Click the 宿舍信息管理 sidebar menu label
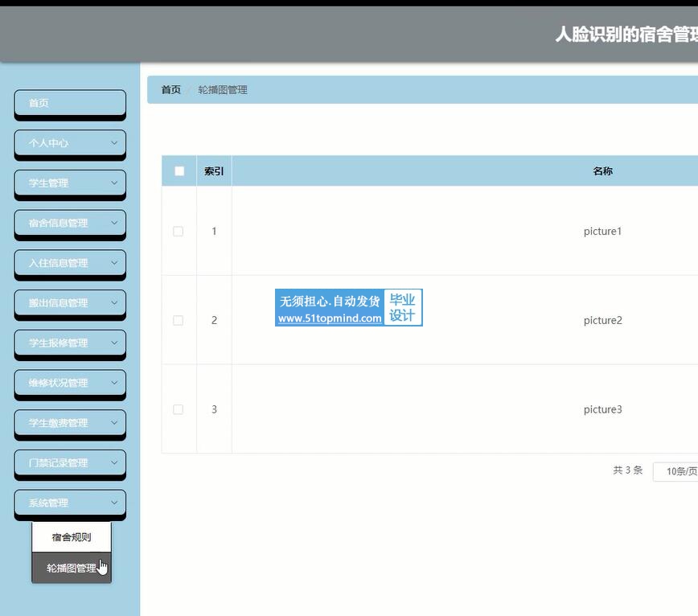 pyautogui.click(x=59, y=223)
